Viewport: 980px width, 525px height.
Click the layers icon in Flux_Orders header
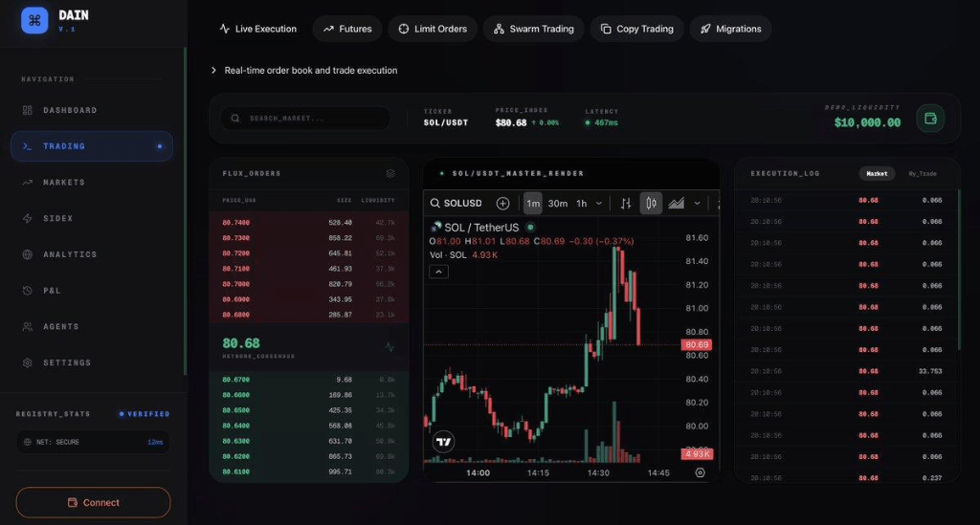tap(390, 173)
